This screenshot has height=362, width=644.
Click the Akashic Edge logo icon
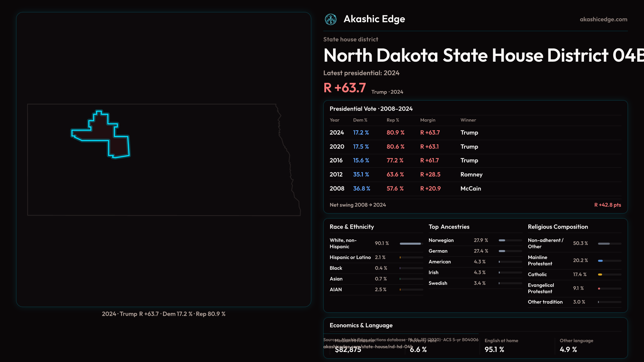(x=331, y=19)
